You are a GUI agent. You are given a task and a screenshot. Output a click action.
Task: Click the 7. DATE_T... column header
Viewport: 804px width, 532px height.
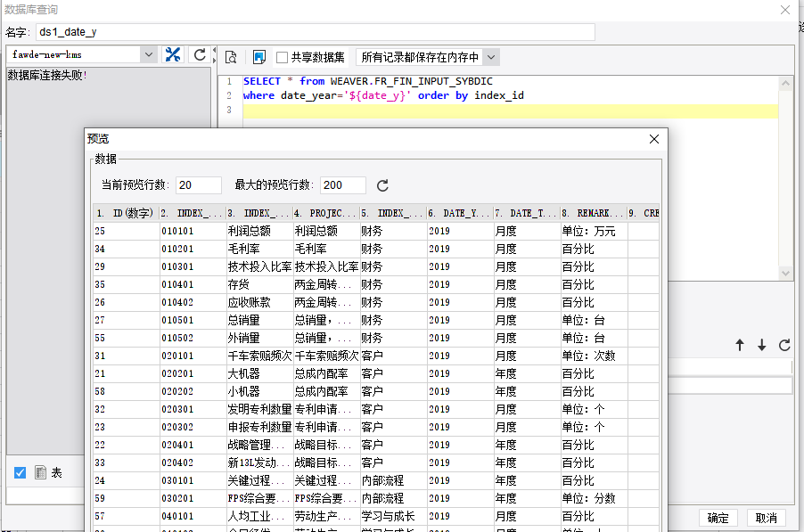pyautogui.click(x=527, y=213)
